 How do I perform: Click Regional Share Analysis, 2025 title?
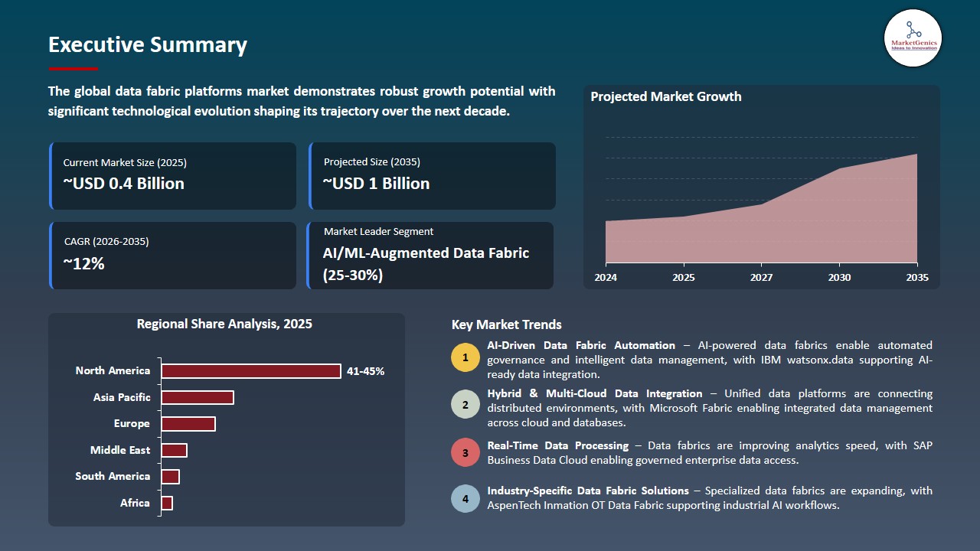click(224, 324)
